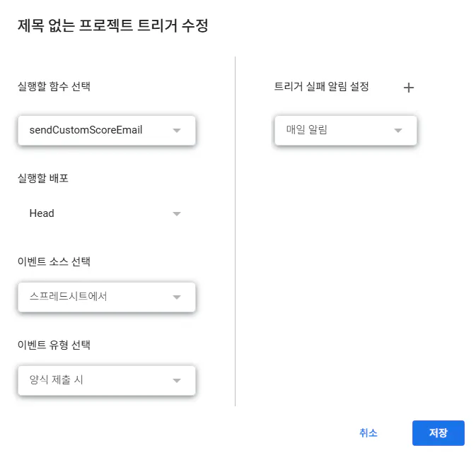Image resolution: width=476 pixels, height=455 pixels.
Task: Open the sendCustomScoreEmail function dropdown
Action: click(x=99, y=130)
